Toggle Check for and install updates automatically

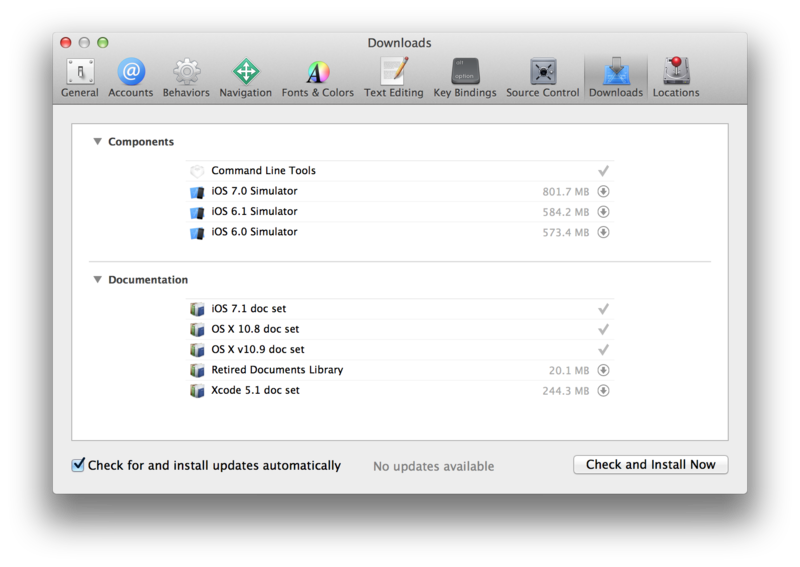(x=78, y=464)
